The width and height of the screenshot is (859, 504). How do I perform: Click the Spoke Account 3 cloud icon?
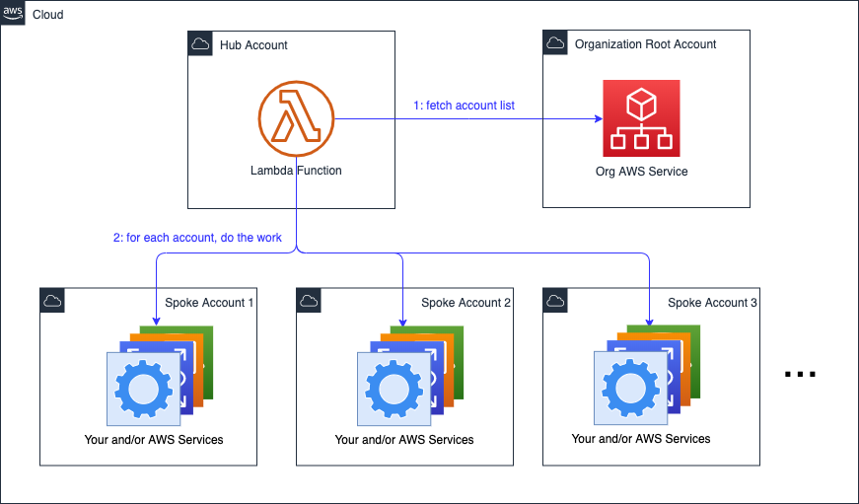[555, 301]
